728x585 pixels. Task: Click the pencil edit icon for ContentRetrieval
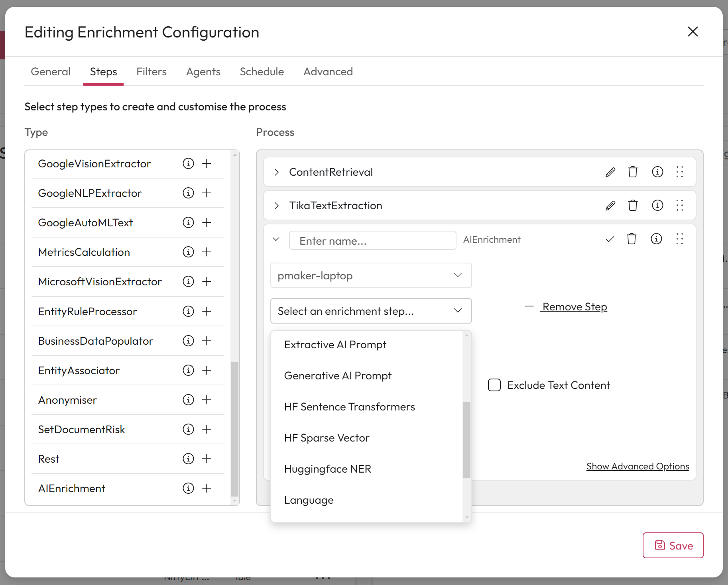click(610, 172)
